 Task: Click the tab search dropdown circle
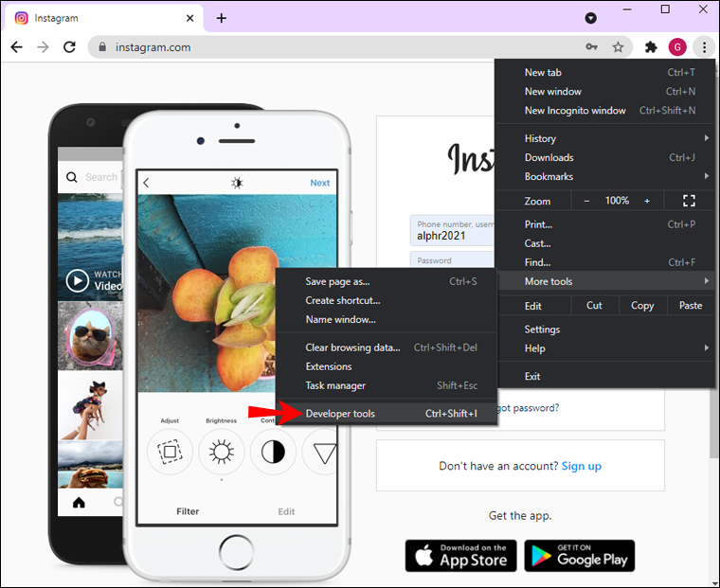tap(591, 18)
